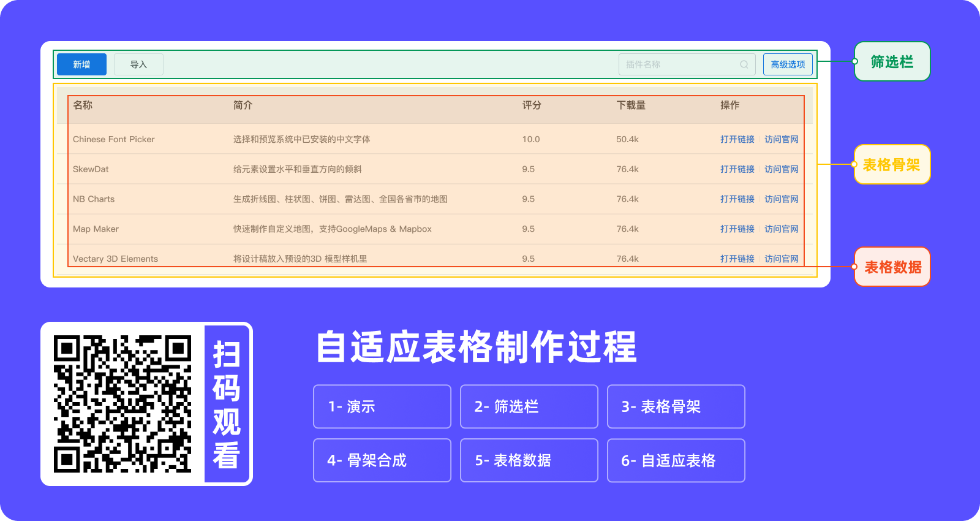
Task: Open 访问官网 for NB Charts
Action: click(782, 199)
